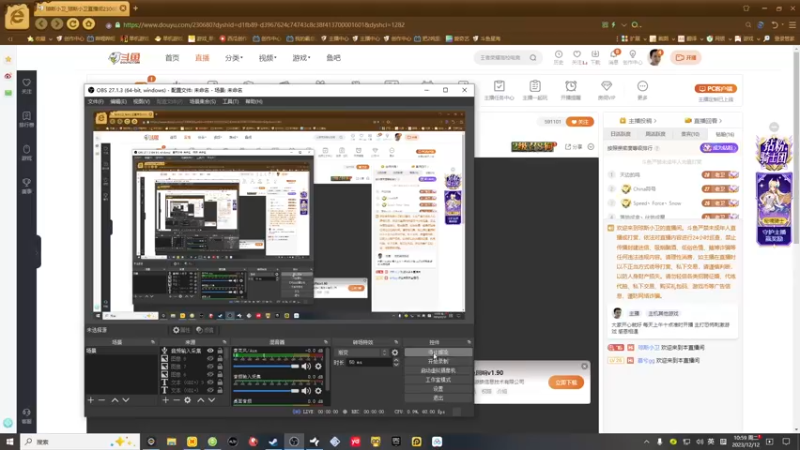Click the start recording button in OBS

[438, 362]
